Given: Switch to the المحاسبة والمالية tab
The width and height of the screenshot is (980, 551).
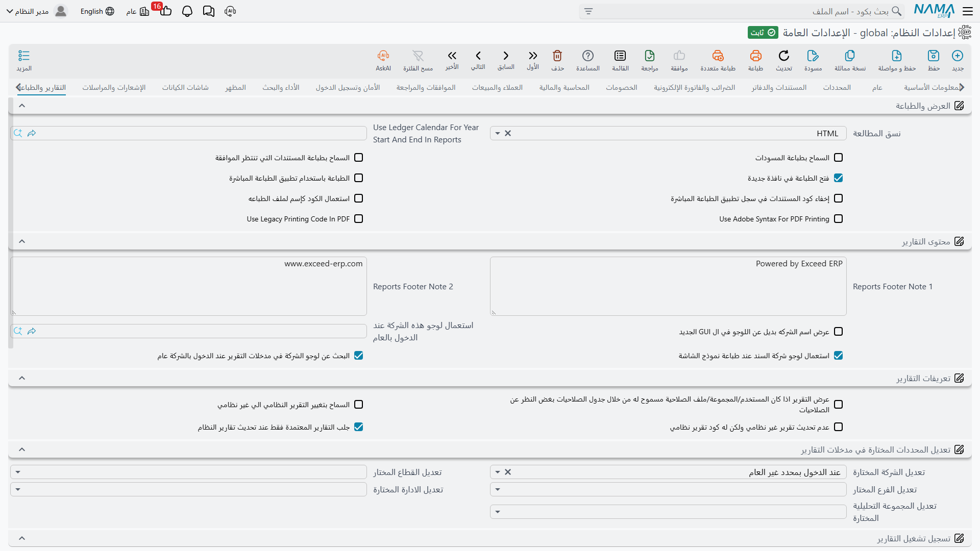Looking at the screenshot, I should pos(564,88).
